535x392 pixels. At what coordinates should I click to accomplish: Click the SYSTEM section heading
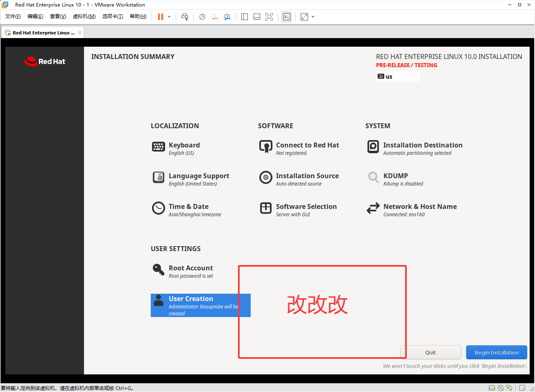(378, 126)
